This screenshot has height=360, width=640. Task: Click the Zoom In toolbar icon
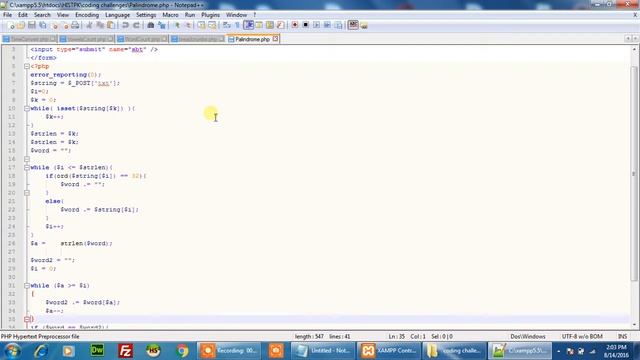(177, 25)
